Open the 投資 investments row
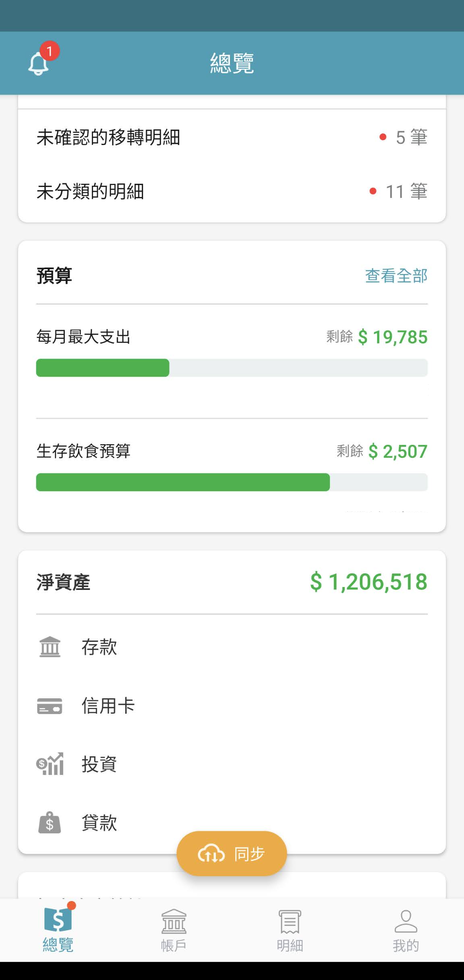This screenshot has width=464, height=980. pyautogui.click(x=99, y=764)
